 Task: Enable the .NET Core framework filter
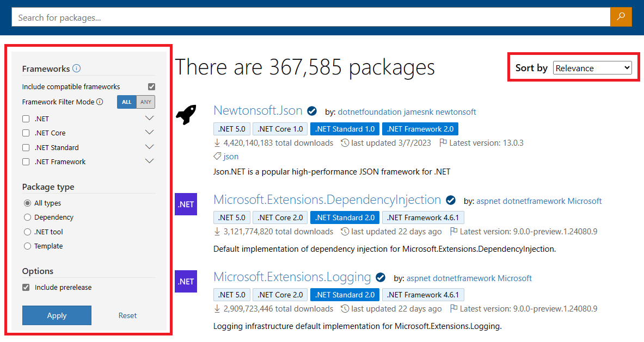[x=24, y=132]
